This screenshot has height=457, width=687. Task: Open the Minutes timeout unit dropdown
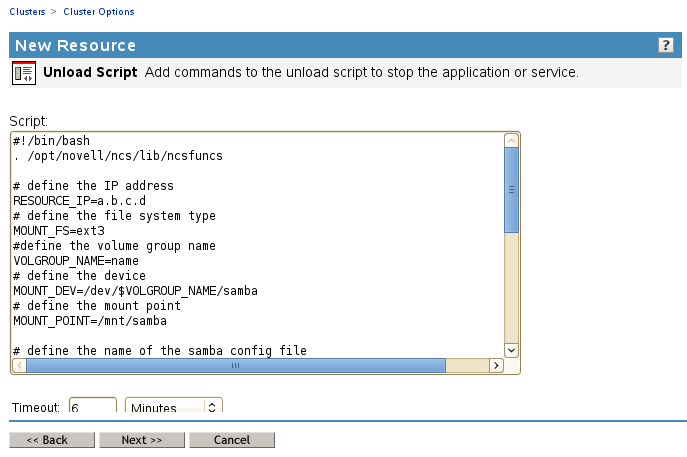click(173, 407)
